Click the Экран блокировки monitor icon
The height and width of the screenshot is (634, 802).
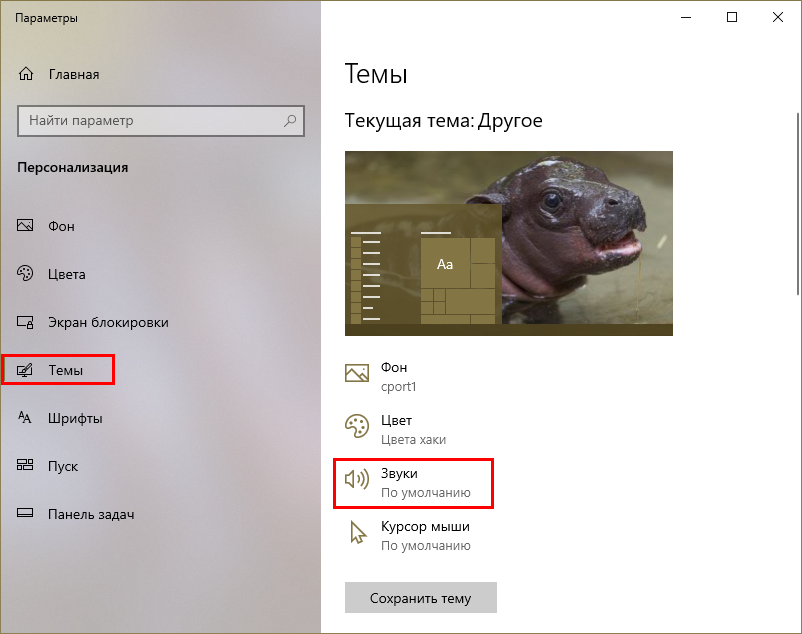[x=26, y=322]
